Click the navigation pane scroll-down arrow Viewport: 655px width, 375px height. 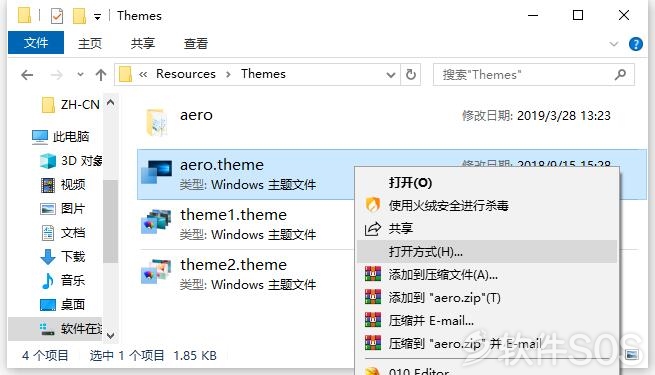pyautogui.click(x=110, y=335)
